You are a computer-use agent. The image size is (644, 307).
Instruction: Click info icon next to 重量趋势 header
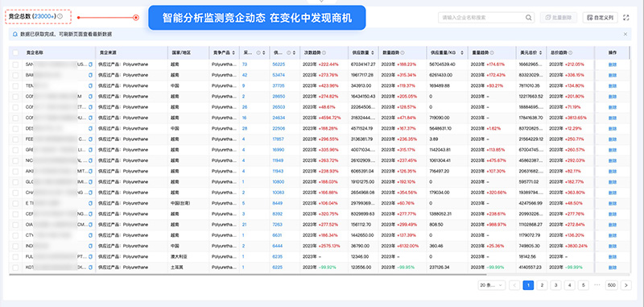click(491, 52)
